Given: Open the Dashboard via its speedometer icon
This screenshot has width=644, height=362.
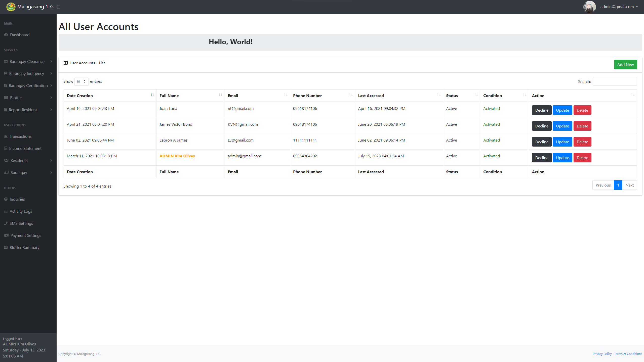Looking at the screenshot, I should point(6,35).
